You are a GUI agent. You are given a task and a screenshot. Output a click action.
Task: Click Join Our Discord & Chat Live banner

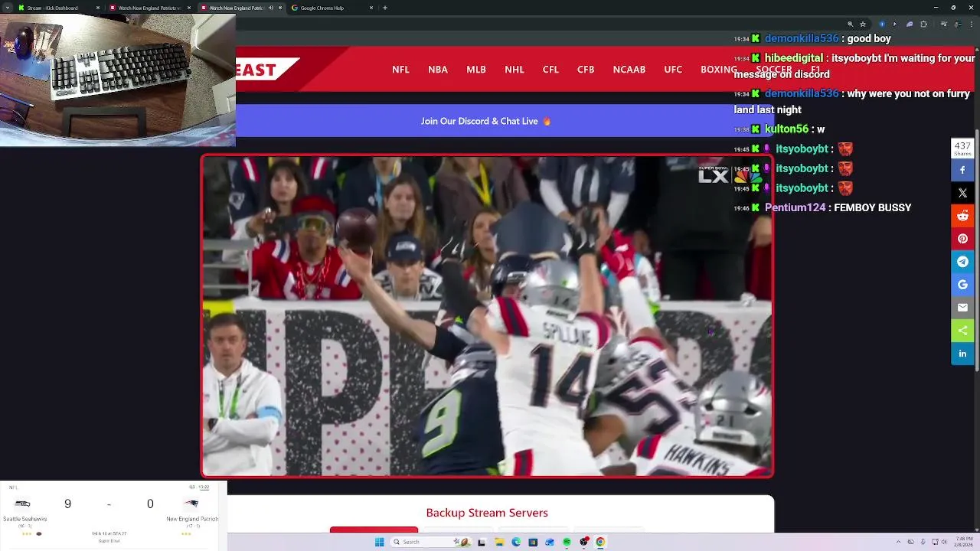pyautogui.click(x=485, y=121)
